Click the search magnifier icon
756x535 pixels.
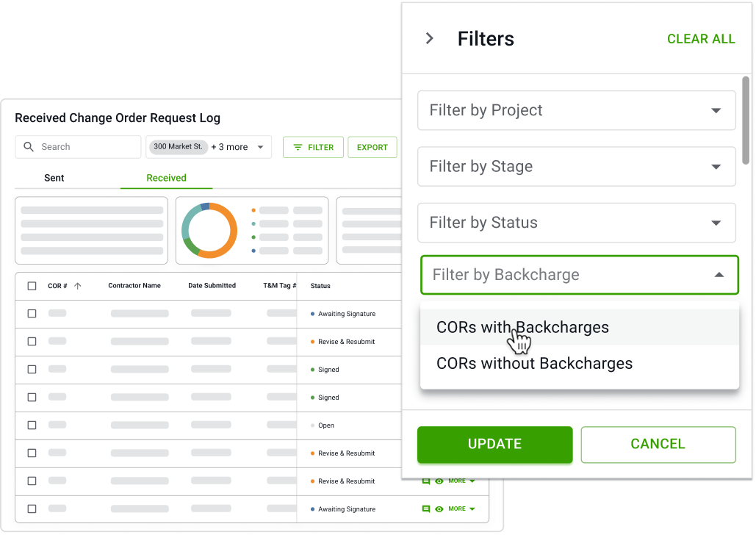(29, 147)
